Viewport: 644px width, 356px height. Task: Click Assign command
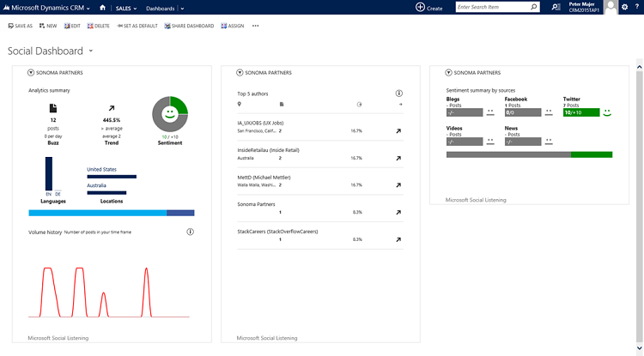[x=233, y=26]
